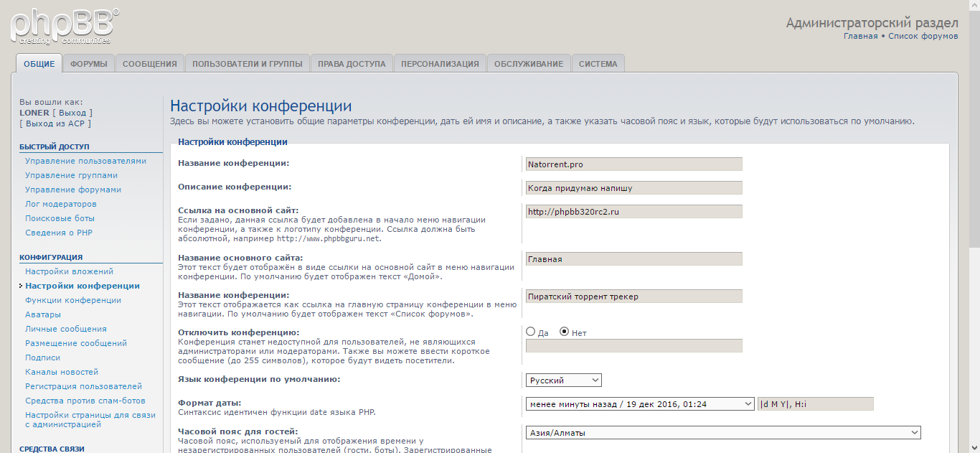Open the Сообщения tab
This screenshot has height=453, width=980.
click(150, 63)
